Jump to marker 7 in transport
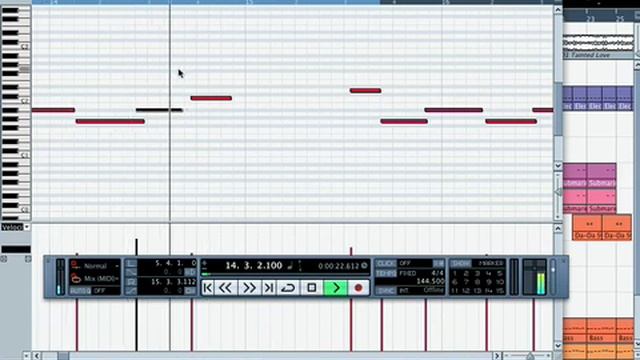Screen dimensions: 640x360 tap(466, 282)
